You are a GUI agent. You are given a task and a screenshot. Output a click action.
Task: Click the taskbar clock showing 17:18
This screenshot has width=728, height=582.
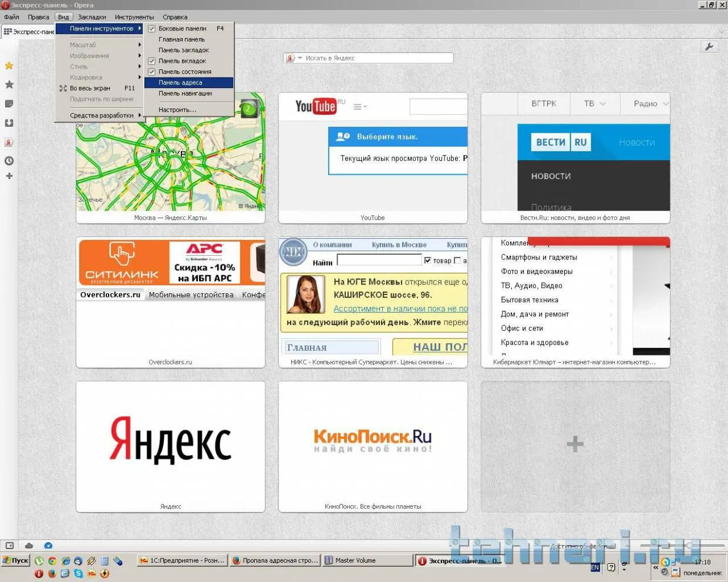[702, 562]
